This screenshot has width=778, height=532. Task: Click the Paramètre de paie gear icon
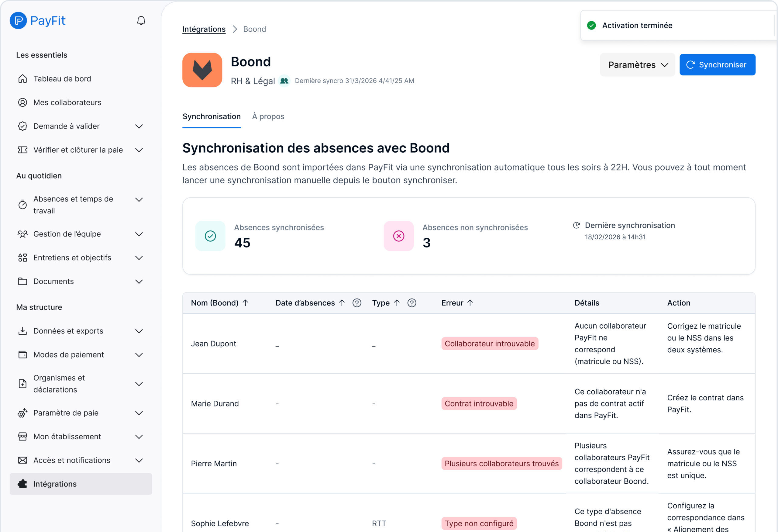pos(22,413)
